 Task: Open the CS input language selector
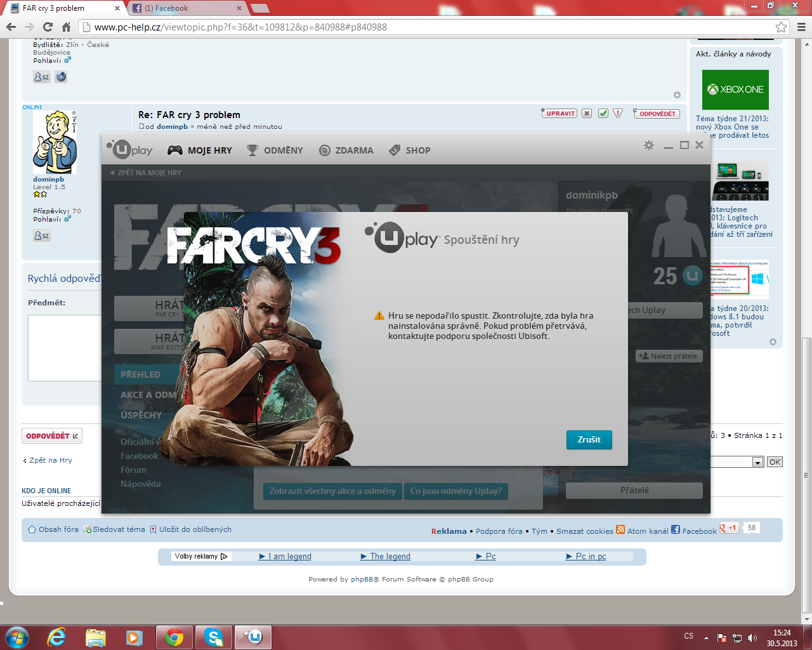689,636
